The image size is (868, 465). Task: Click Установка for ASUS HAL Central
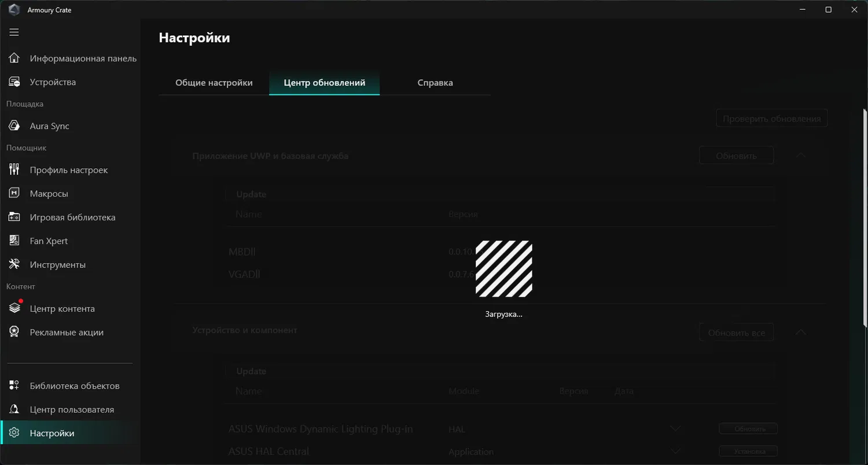pos(749,451)
